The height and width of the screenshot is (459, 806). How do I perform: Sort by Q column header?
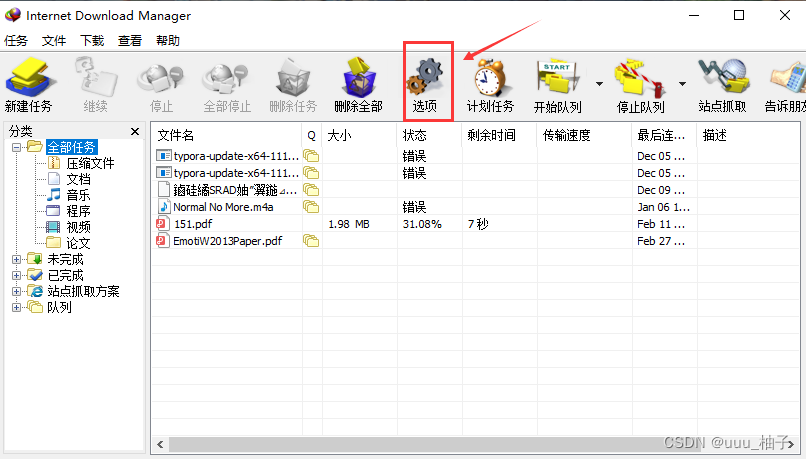pos(312,135)
